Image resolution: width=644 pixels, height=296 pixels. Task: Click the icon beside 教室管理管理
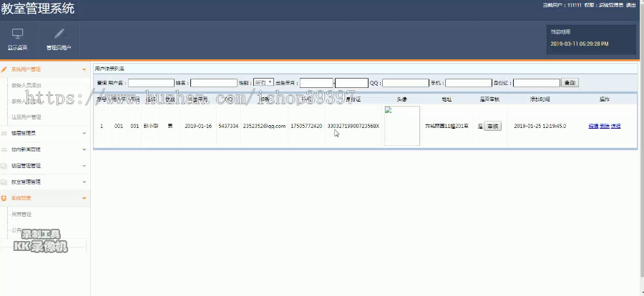4,182
